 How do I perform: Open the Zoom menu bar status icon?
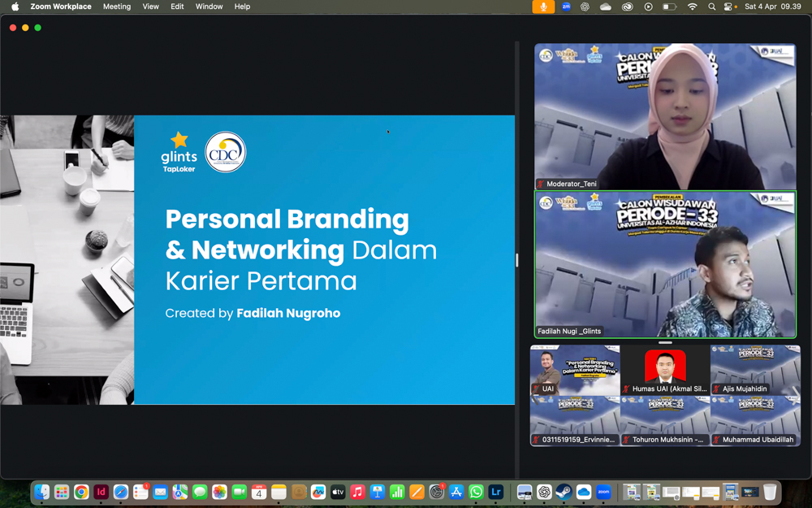coord(566,7)
